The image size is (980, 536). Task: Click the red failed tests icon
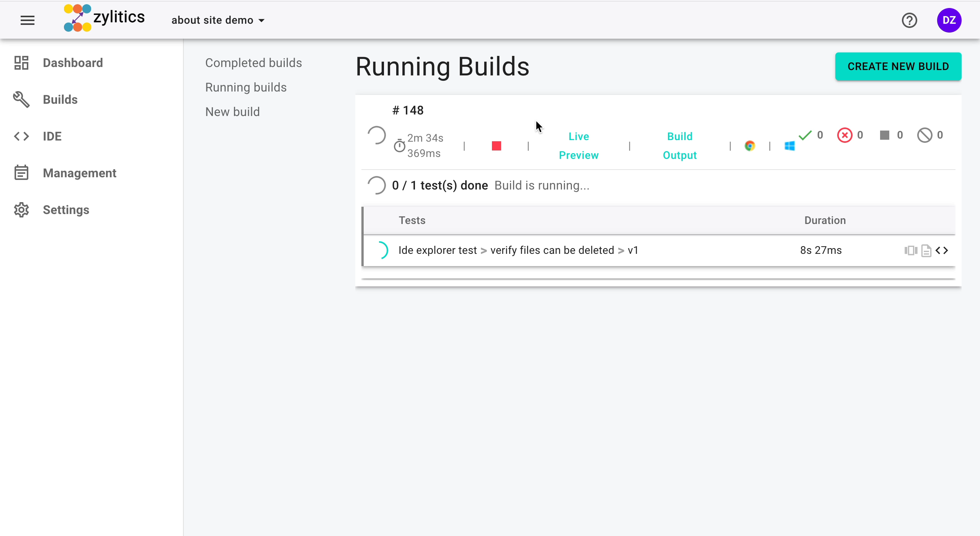pos(844,135)
